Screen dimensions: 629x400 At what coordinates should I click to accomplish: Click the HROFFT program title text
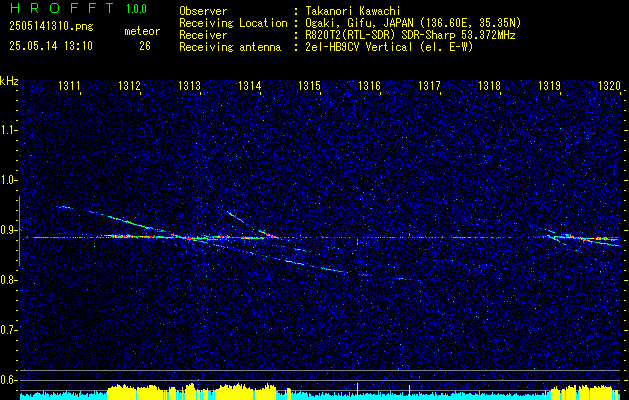pos(62,8)
